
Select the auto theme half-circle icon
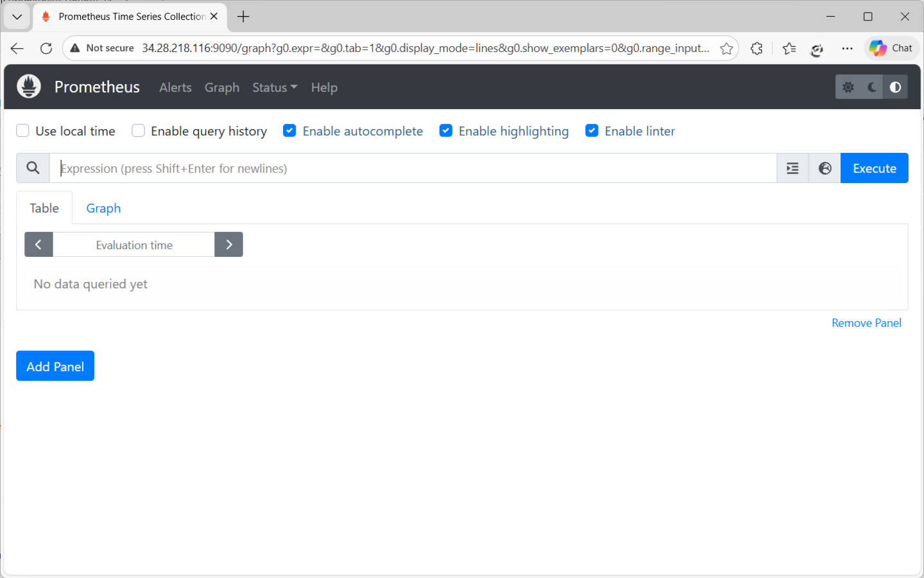tap(894, 86)
